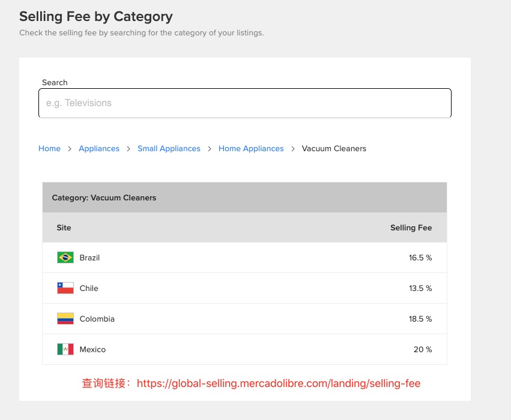Select the Vacuum Cleaners breadcrumb text
The width and height of the screenshot is (511, 420).
(x=334, y=148)
